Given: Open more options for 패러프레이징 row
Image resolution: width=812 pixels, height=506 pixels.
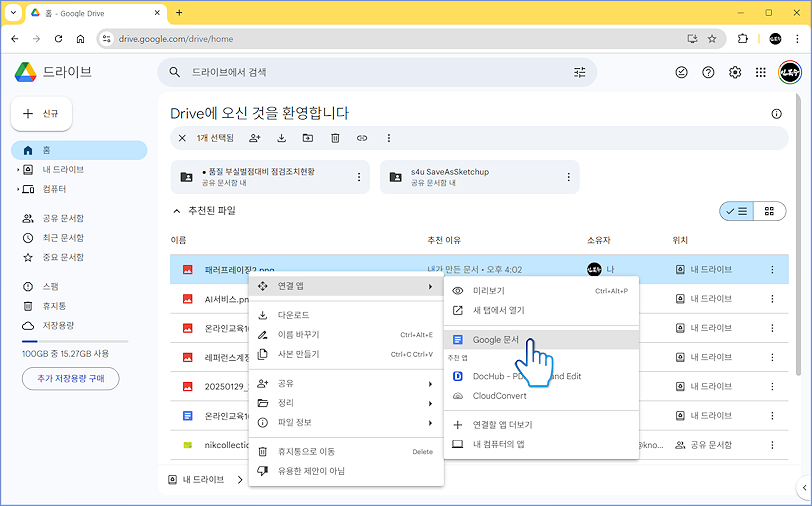Looking at the screenshot, I should point(772,270).
